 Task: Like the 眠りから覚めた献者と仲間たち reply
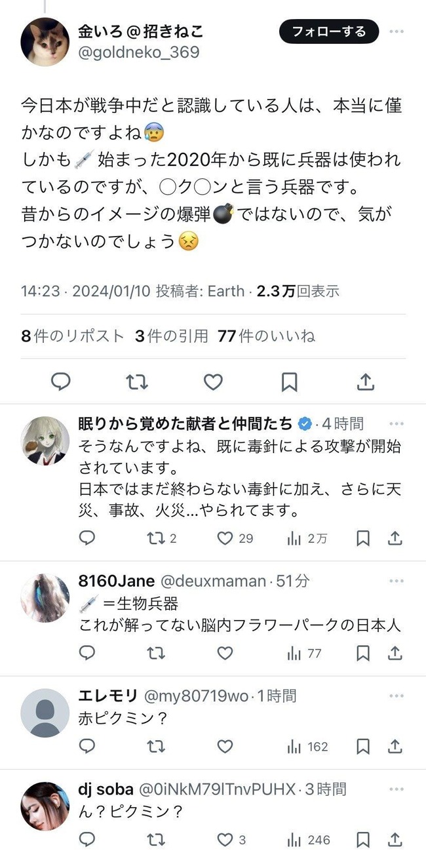225,538
